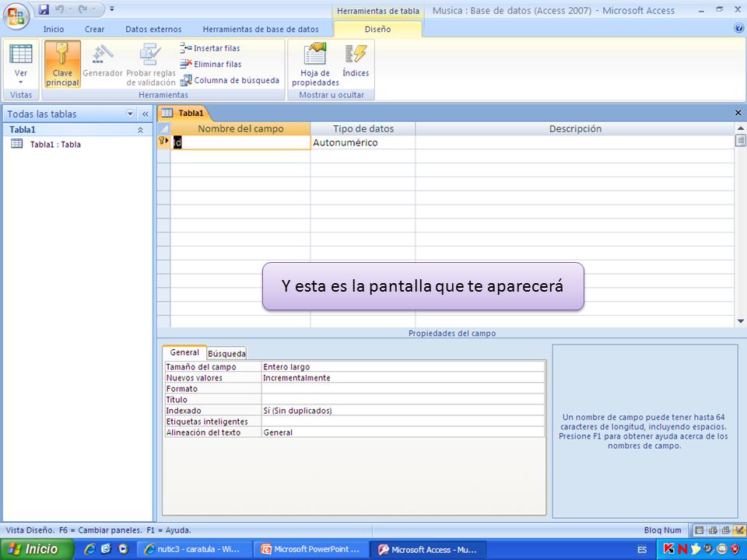Collapse the navigation pane with double chevron
Screen dimensions: 747x560
point(145,114)
